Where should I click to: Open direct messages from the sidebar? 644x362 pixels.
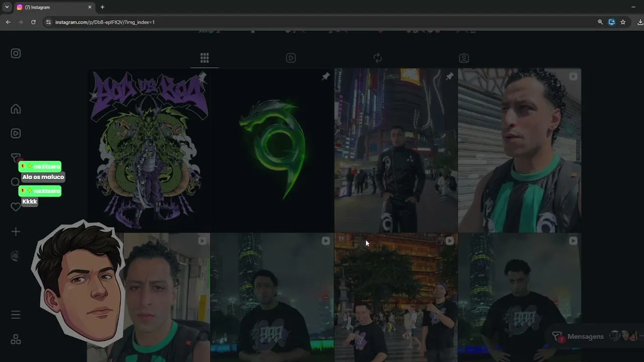(16, 158)
